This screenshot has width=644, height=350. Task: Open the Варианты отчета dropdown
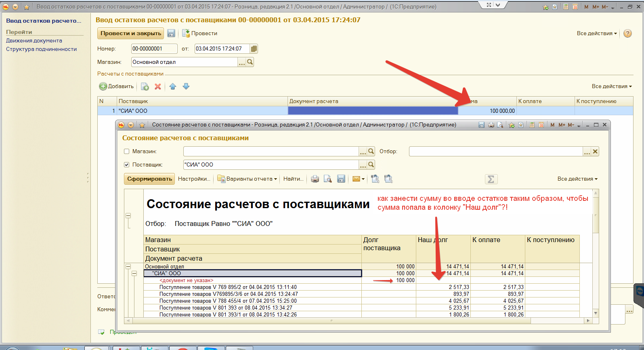pyautogui.click(x=248, y=179)
